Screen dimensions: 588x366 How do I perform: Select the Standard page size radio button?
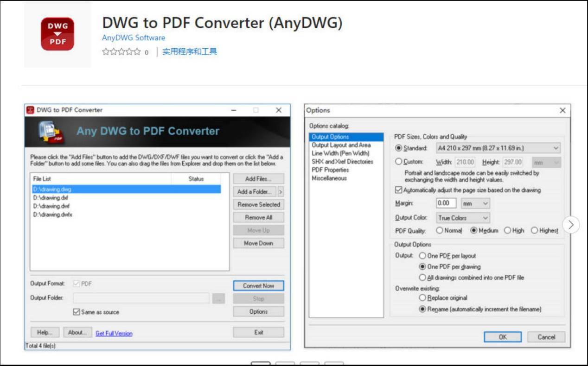(398, 148)
